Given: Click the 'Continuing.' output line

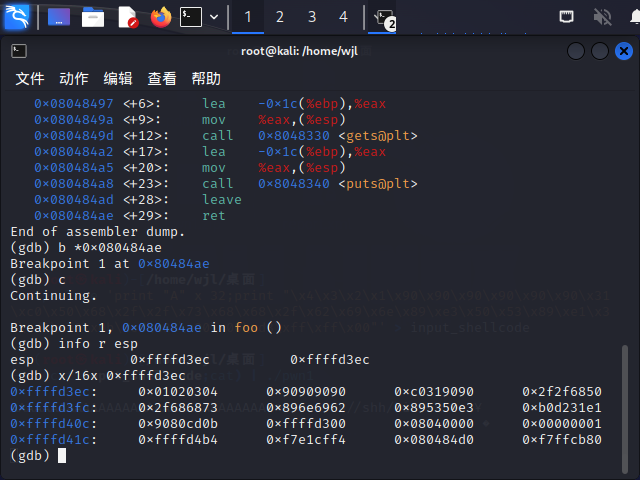Looking at the screenshot, I should (53, 296).
